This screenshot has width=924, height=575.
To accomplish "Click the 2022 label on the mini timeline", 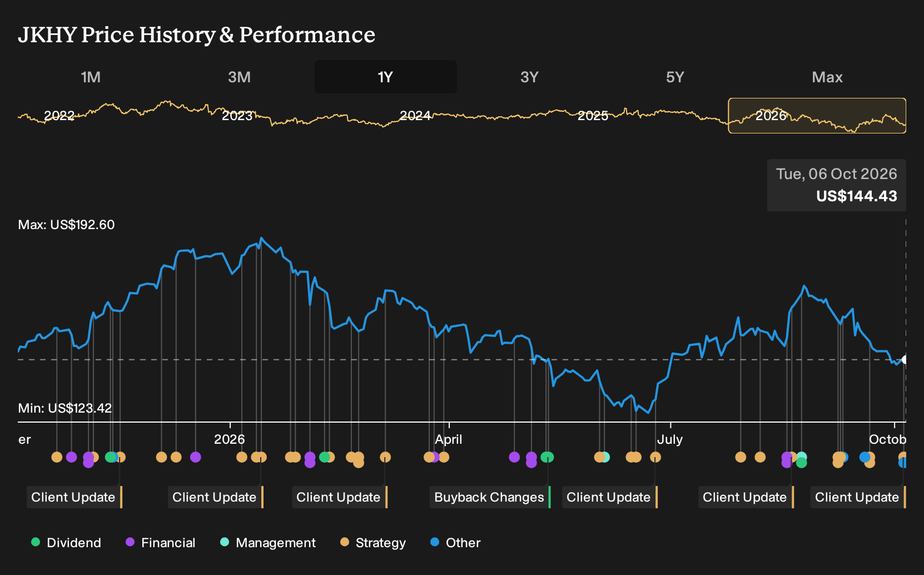I will (x=59, y=116).
